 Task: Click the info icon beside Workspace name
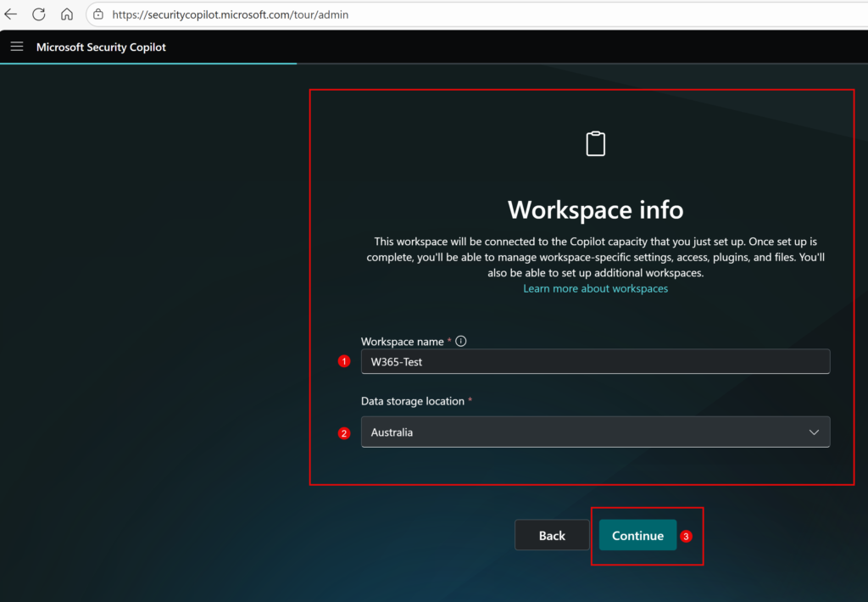[461, 341]
